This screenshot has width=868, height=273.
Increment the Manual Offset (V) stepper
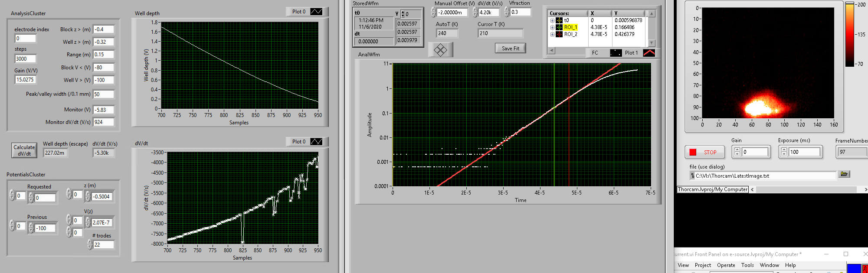coord(433,10)
